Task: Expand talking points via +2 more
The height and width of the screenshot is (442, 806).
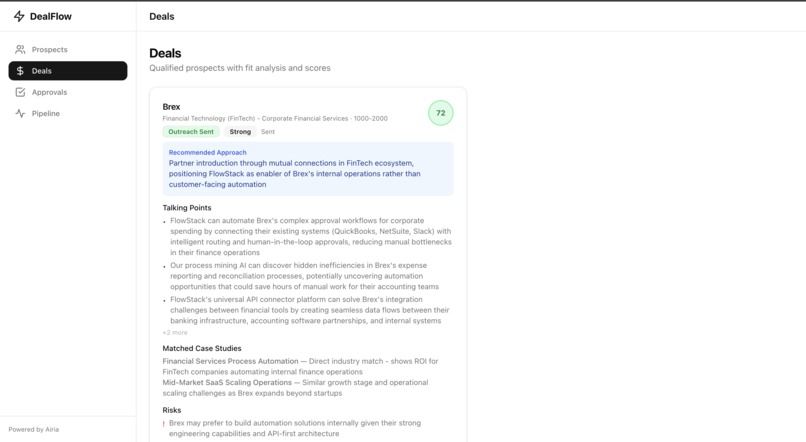Action: pos(175,333)
